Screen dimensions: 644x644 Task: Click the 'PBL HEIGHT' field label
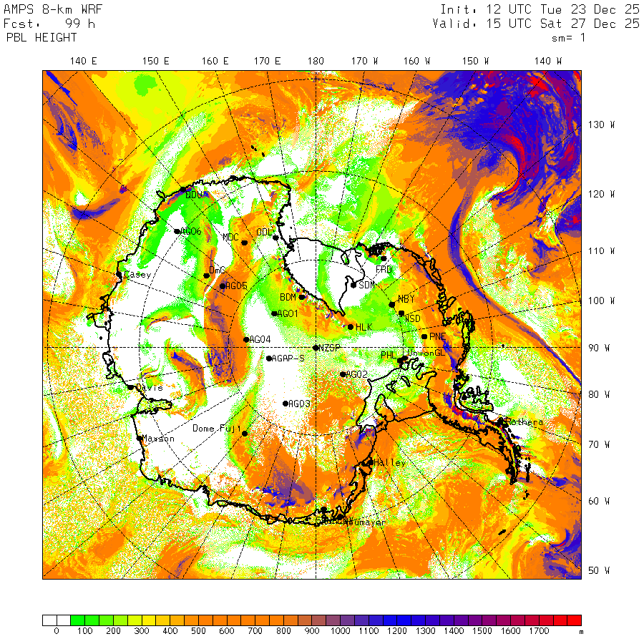point(42,38)
